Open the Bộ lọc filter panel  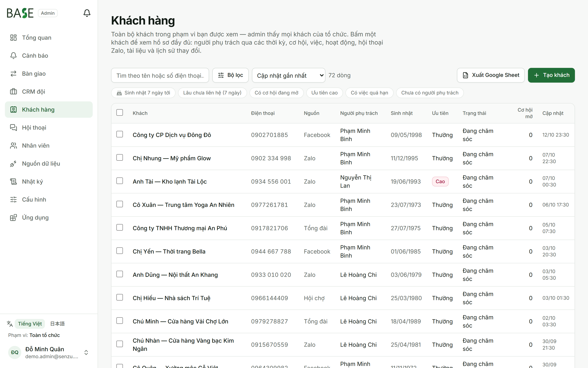(x=230, y=75)
